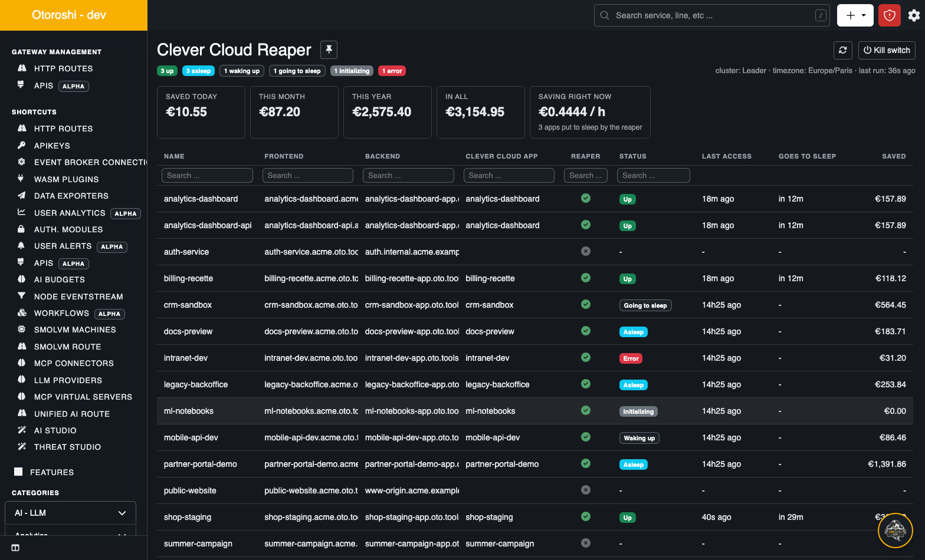Enable reaper for auth-service row
The image size is (925, 560).
pyautogui.click(x=586, y=251)
